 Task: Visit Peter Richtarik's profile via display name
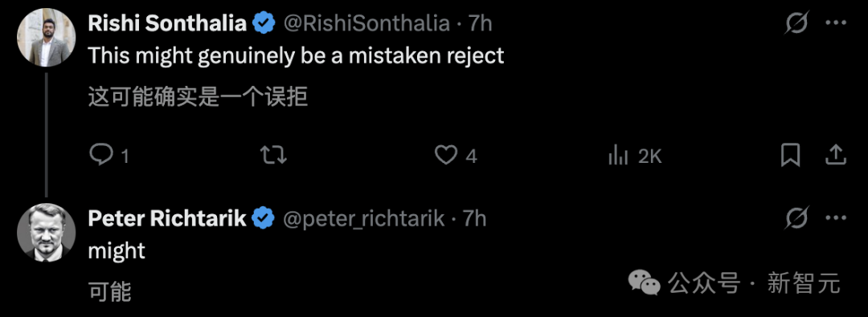tap(167, 218)
